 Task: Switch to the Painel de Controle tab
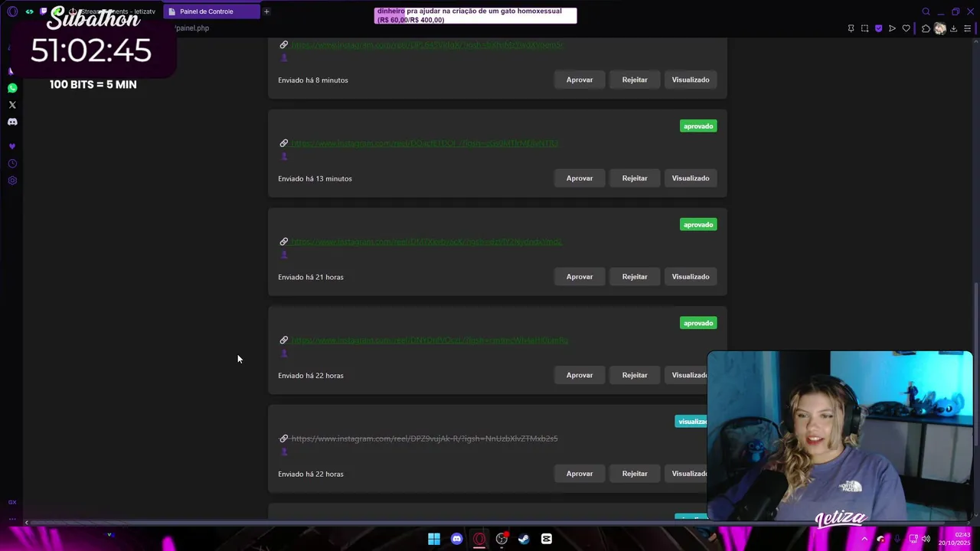click(211, 11)
